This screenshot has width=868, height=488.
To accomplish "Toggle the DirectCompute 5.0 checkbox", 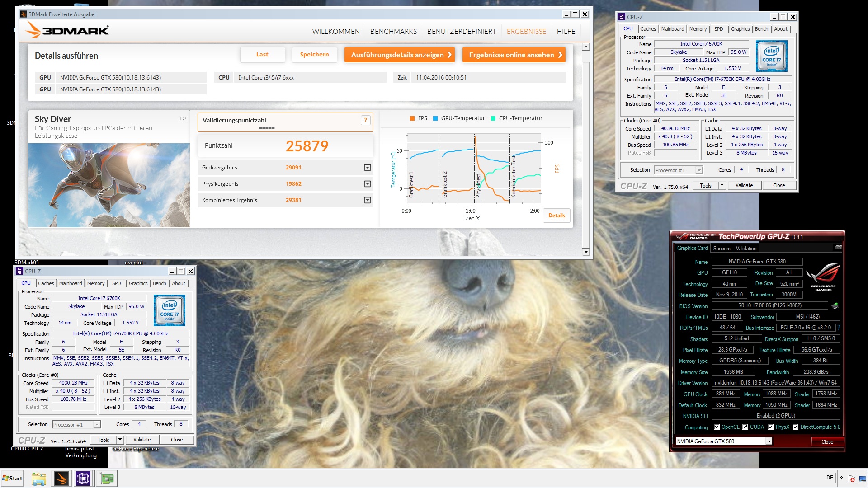I will [x=796, y=427].
